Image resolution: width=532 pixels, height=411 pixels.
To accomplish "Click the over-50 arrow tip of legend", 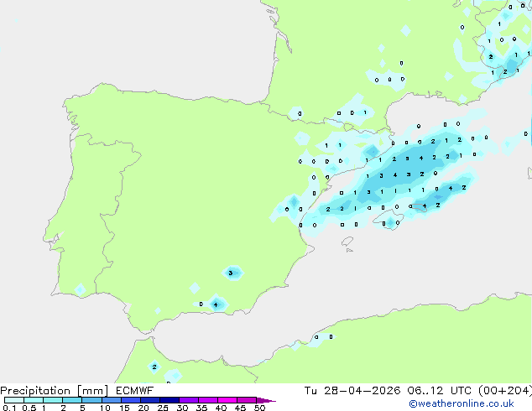I will (x=266, y=400).
